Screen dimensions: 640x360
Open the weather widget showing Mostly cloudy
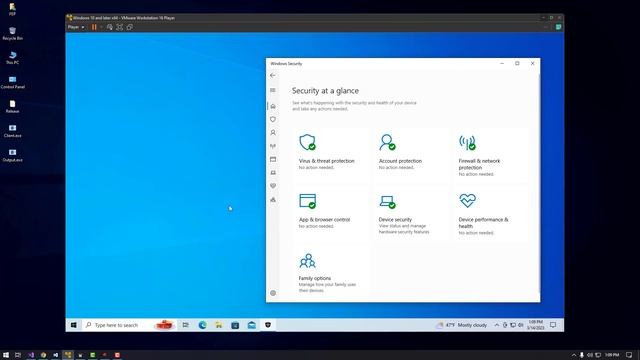tap(462, 325)
